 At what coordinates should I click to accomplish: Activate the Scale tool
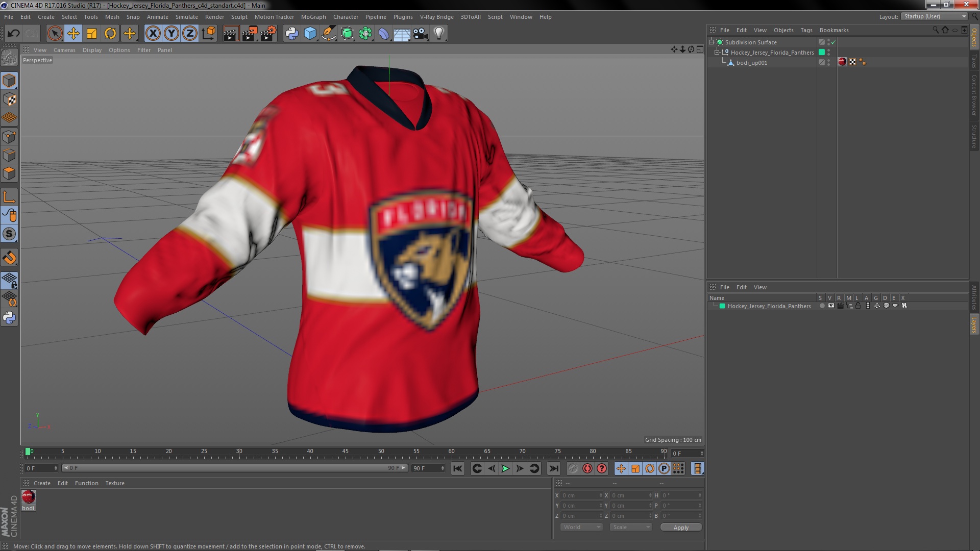tap(92, 34)
